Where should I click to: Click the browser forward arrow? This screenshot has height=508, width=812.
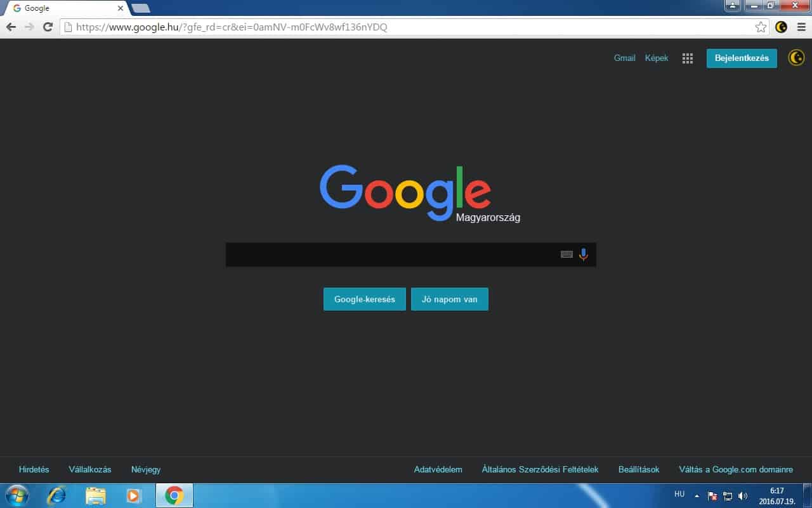(29, 27)
